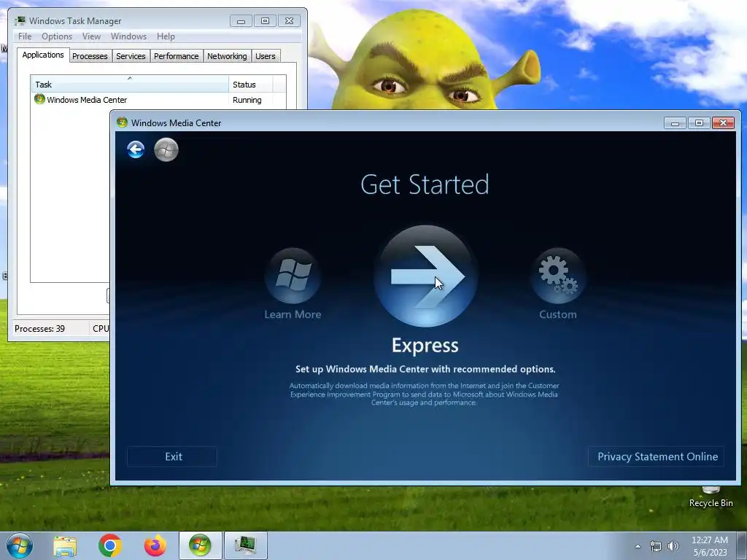747x560 pixels.
Task: Select the Applications tab
Action: click(43, 55)
